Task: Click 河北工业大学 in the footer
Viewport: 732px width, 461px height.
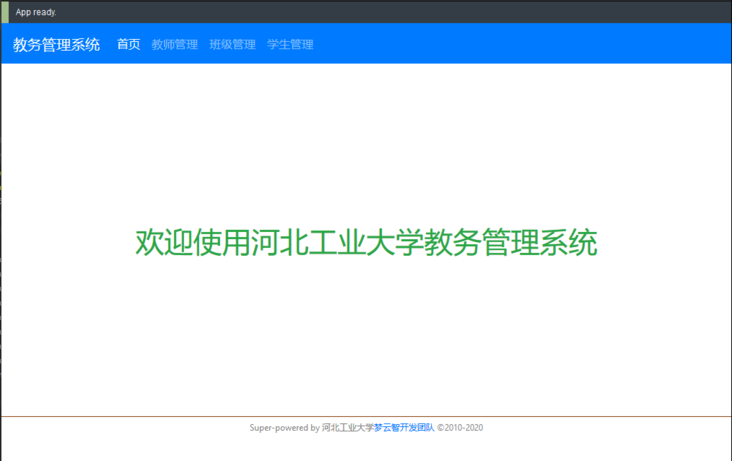Action: (x=347, y=427)
